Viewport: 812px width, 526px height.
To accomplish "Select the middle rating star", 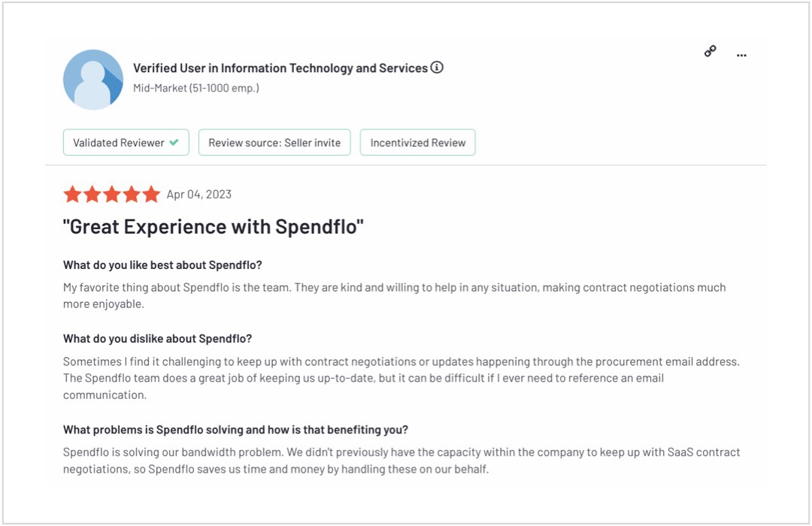I will click(x=111, y=194).
